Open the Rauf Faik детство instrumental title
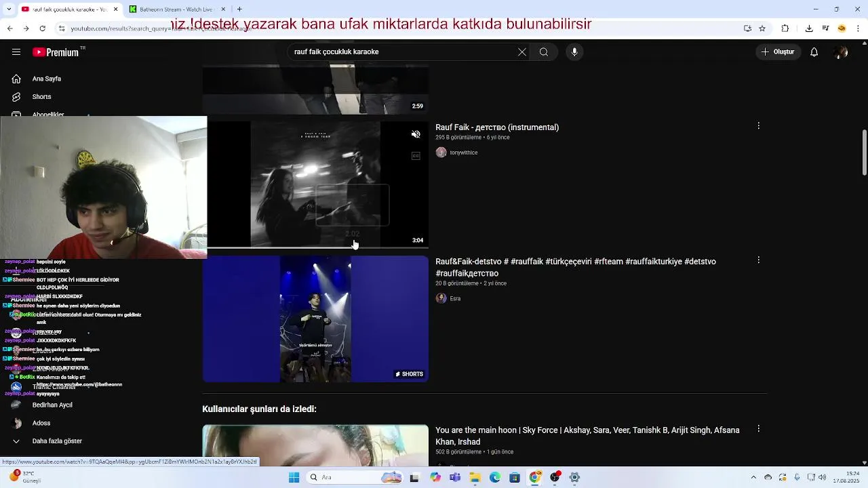Image resolution: width=868 pixels, height=488 pixels. tap(497, 127)
